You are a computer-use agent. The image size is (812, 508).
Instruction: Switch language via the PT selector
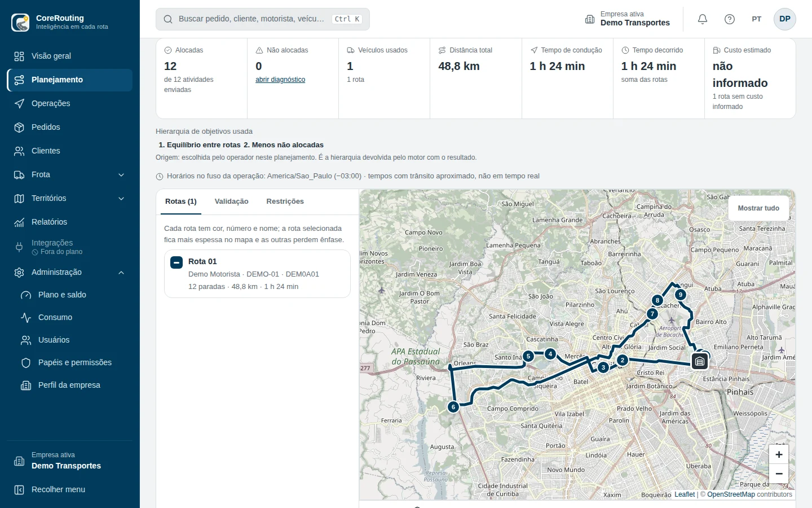click(x=757, y=19)
